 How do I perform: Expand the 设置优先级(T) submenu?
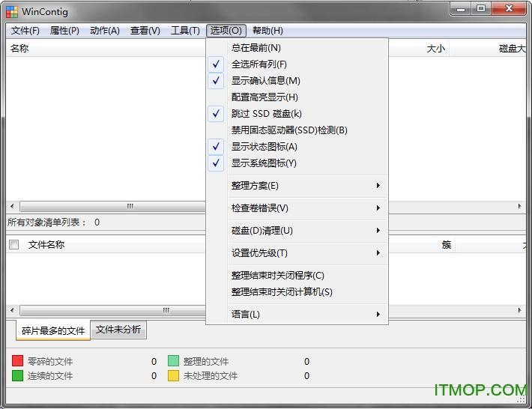pos(297,253)
